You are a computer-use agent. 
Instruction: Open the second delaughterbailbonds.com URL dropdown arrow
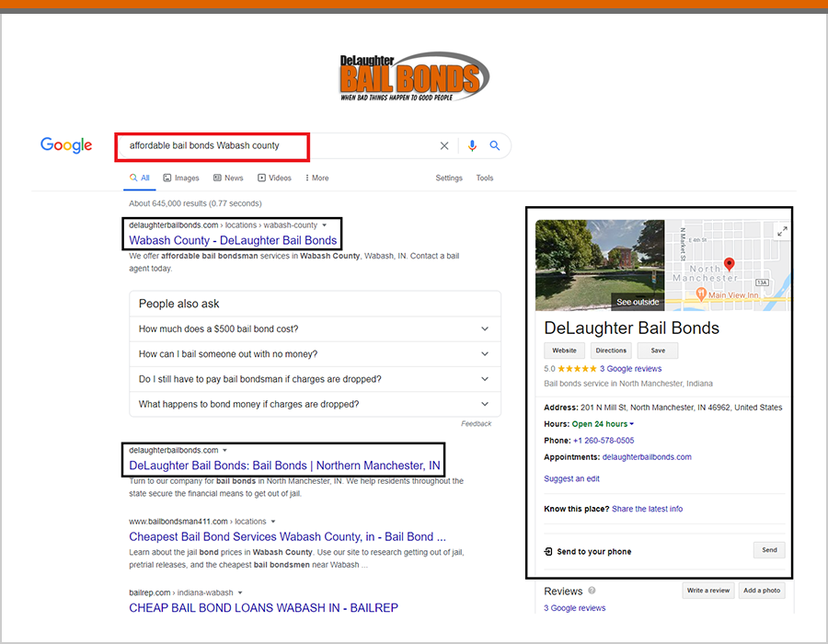click(225, 451)
